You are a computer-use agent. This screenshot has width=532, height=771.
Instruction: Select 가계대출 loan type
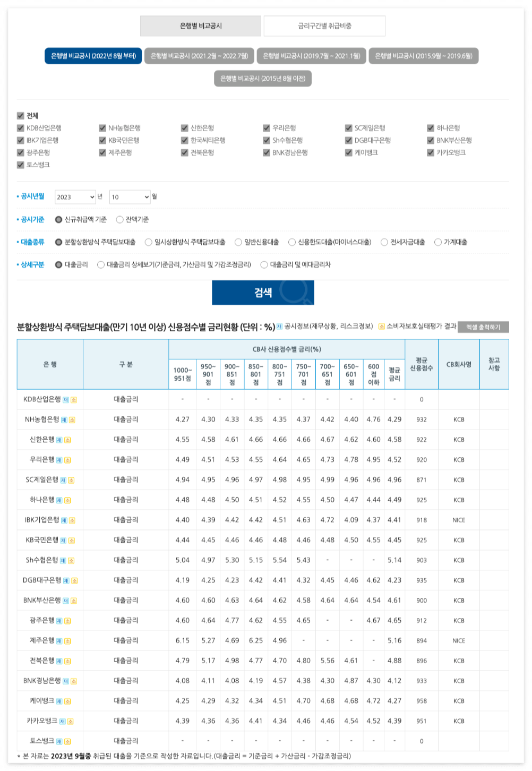(438, 242)
